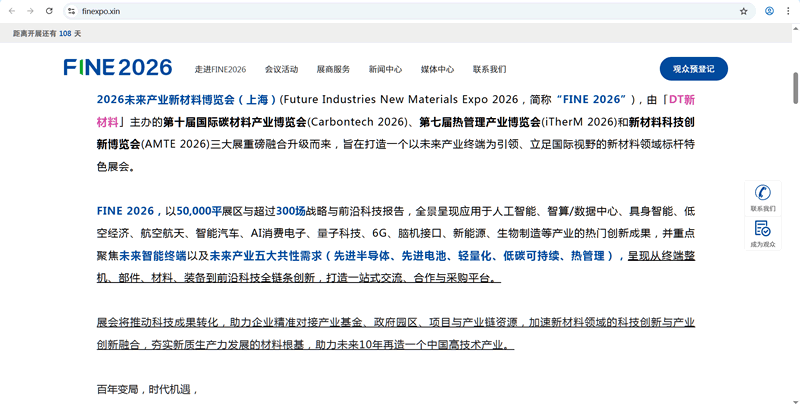Image resolution: width=800 pixels, height=406 pixels.
Task: Open the Chrome three-dot menu
Action: tap(788, 11)
